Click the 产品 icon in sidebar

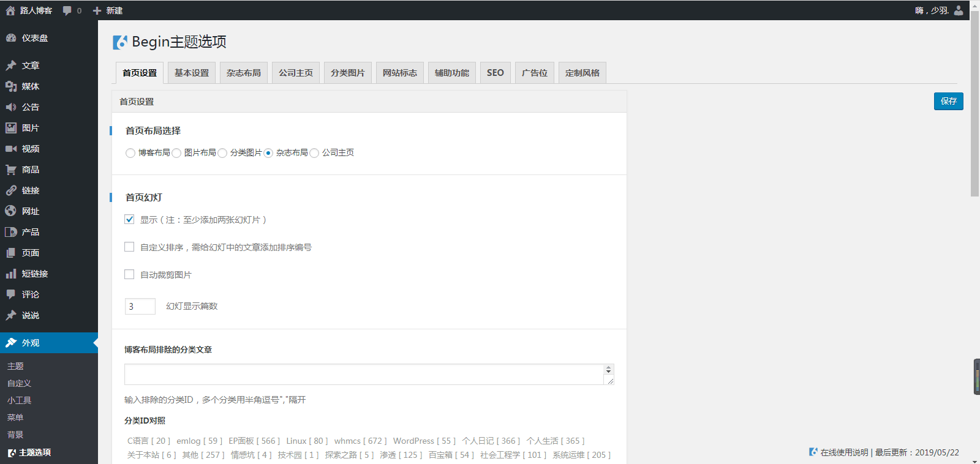[x=11, y=232]
